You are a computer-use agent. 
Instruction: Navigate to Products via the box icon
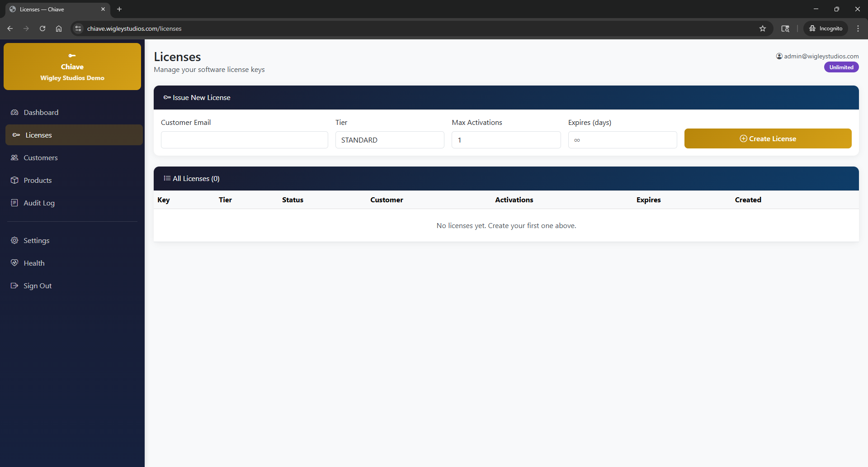[15, 180]
